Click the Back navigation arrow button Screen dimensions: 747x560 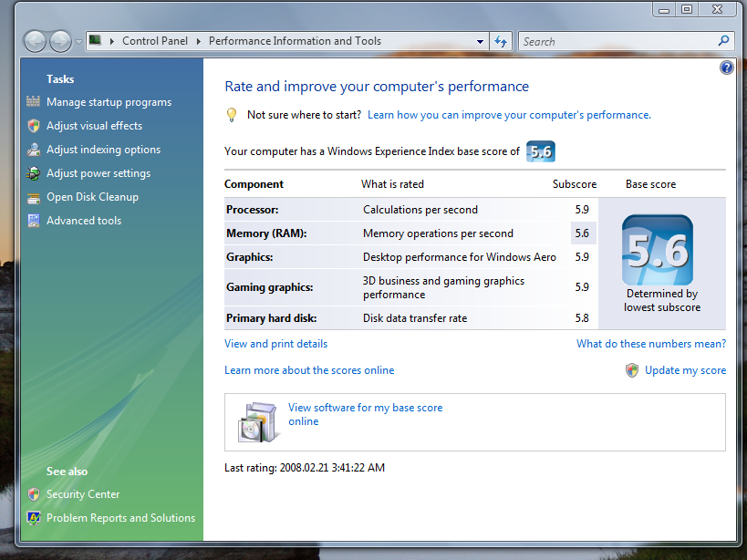click(36, 41)
